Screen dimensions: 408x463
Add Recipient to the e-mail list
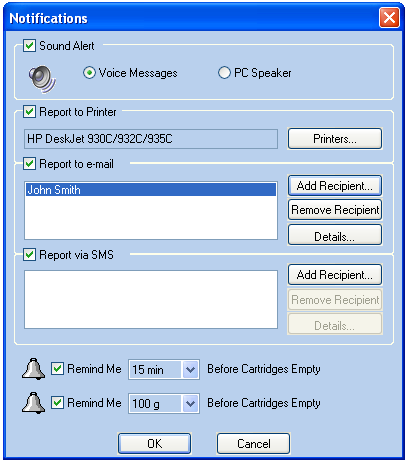point(335,186)
